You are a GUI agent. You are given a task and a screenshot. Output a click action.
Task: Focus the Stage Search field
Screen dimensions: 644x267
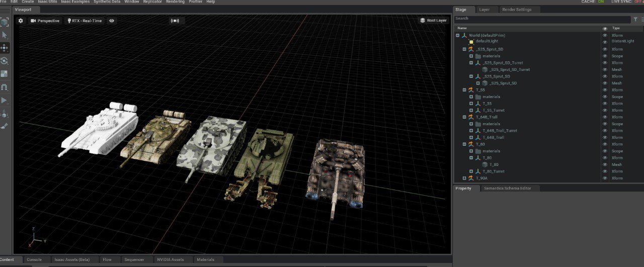point(542,19)
